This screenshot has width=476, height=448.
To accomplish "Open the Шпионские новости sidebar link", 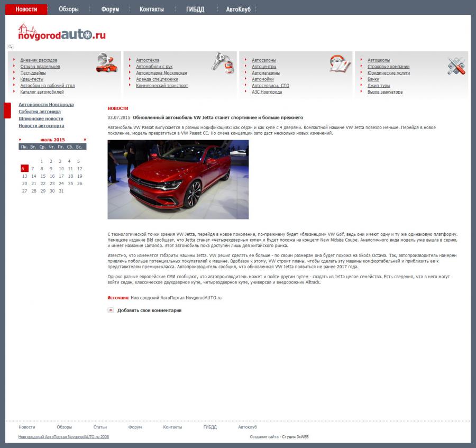I will [41, 119].
